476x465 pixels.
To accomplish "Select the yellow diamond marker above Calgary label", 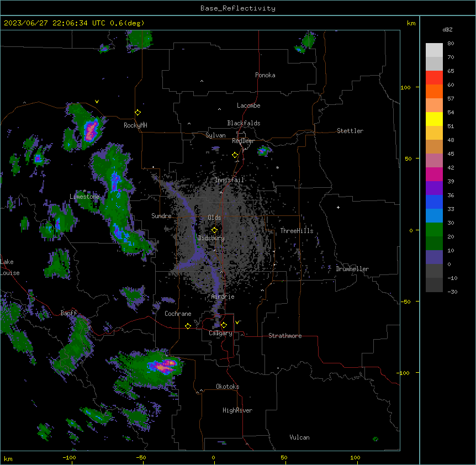I will coord(224,325).
